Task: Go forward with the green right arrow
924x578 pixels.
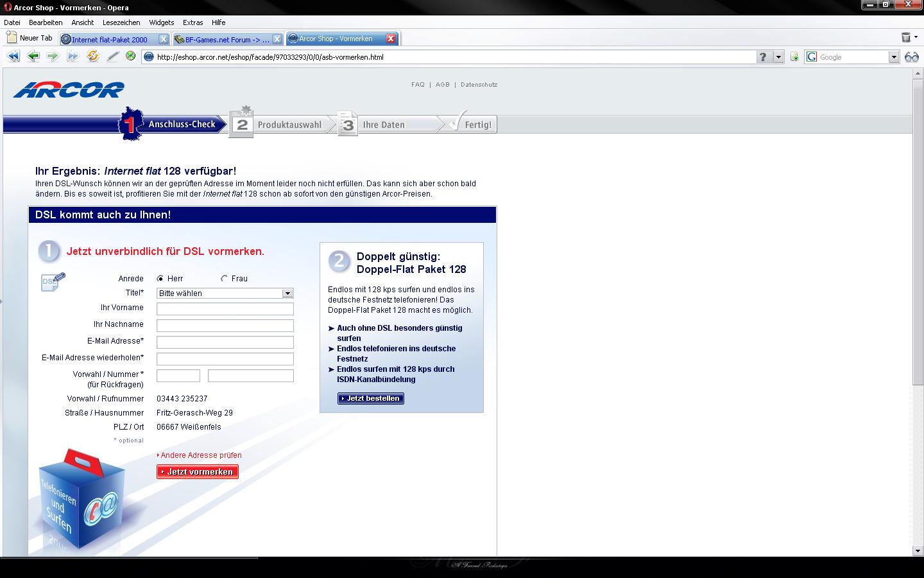Action: [x=53, y=57]
